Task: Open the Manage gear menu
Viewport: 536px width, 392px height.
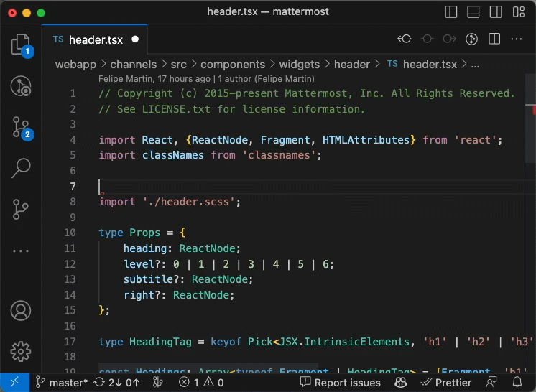Action: (x=21, y=351)
